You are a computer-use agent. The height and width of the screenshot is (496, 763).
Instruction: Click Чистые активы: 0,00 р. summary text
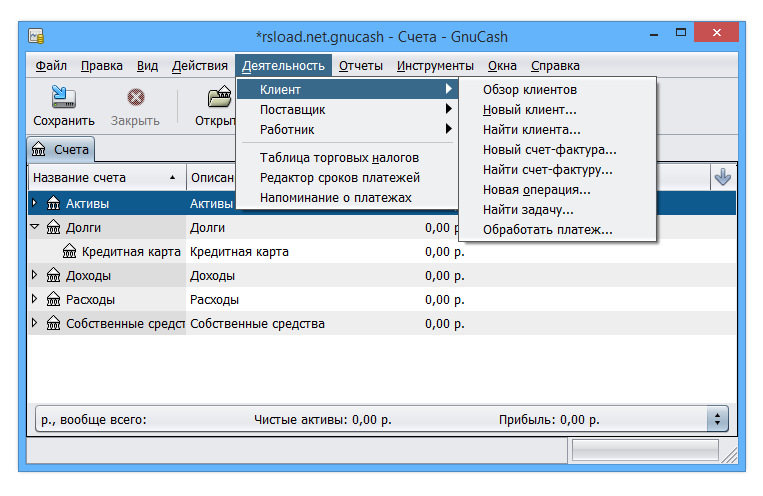pos(323,420)
